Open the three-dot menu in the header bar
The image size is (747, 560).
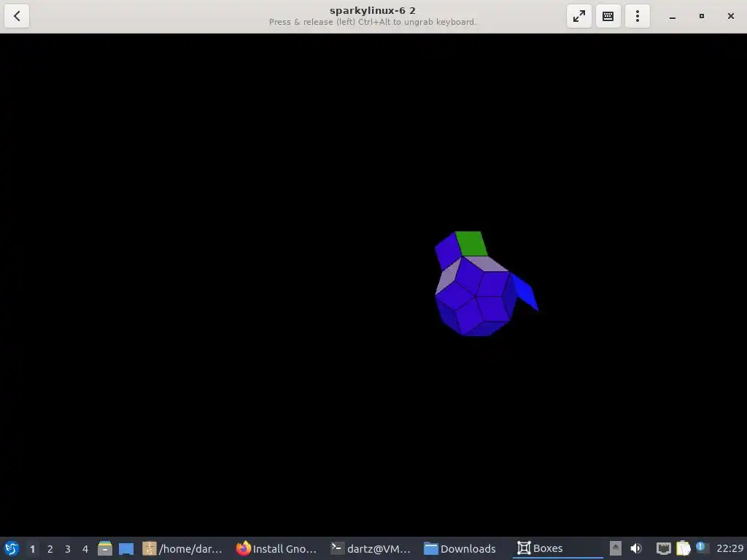638,16
